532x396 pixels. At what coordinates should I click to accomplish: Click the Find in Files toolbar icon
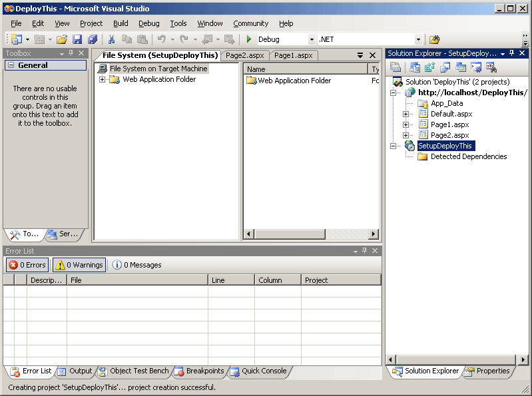pos(434,39)
